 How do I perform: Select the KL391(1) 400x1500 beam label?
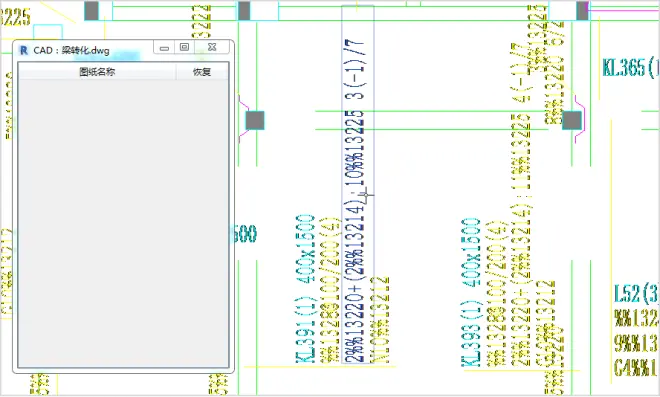tap(306, 288)
